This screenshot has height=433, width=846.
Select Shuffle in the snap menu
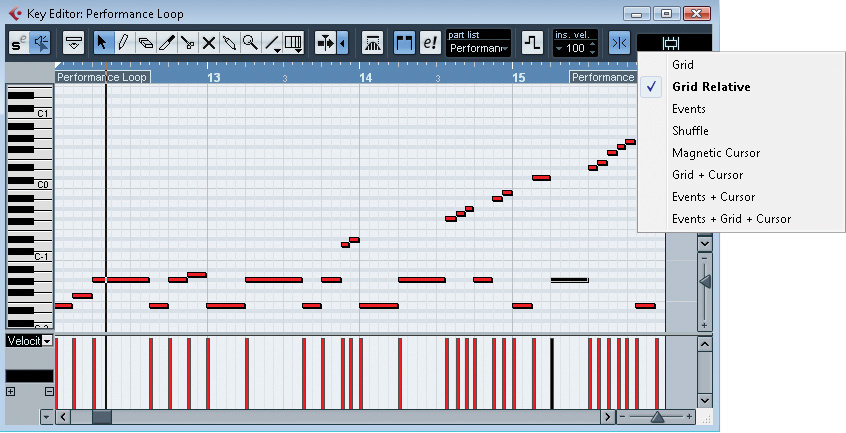point(690,131)
